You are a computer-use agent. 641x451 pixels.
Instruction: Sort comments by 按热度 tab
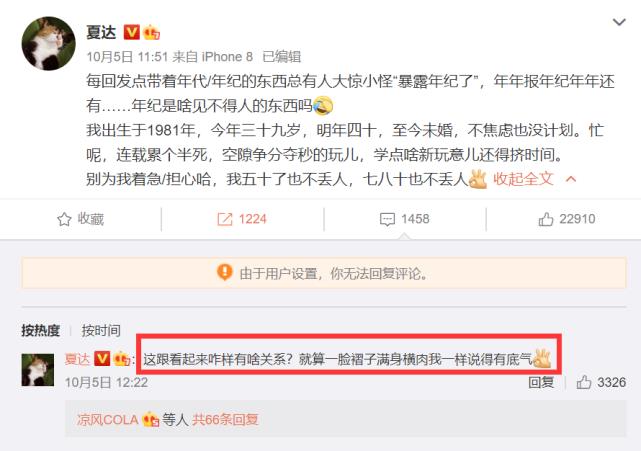pos(40,330)
